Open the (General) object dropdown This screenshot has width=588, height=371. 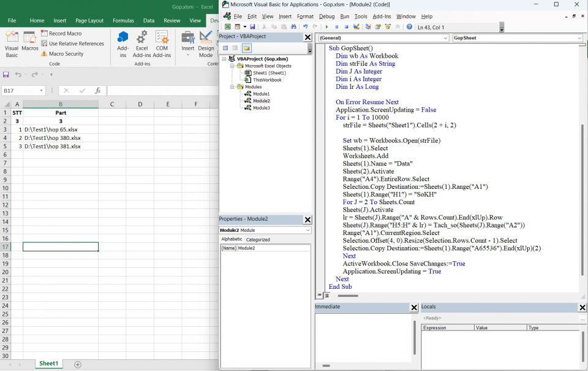pos(445,38)
